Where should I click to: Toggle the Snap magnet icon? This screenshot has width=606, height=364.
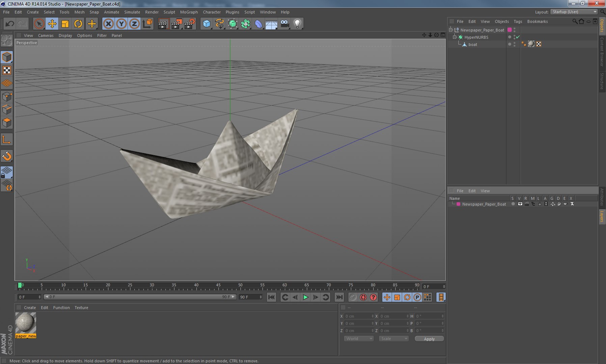tap(7, 156)
